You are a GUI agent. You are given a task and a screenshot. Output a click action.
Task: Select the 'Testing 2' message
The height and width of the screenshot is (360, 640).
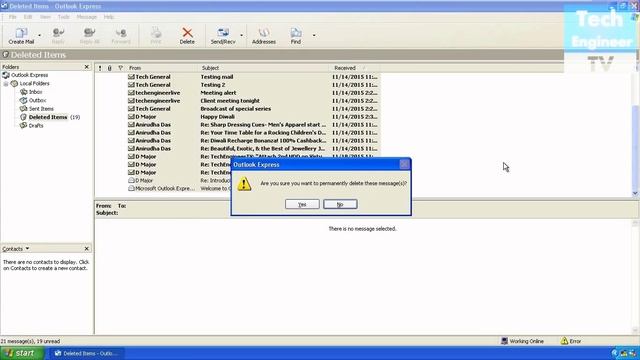tap(238, 85)
